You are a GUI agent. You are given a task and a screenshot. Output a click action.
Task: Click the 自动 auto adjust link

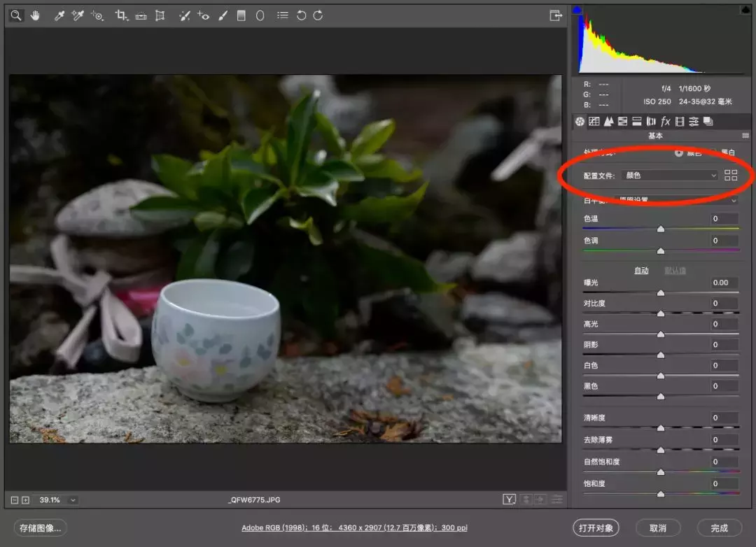641,271
